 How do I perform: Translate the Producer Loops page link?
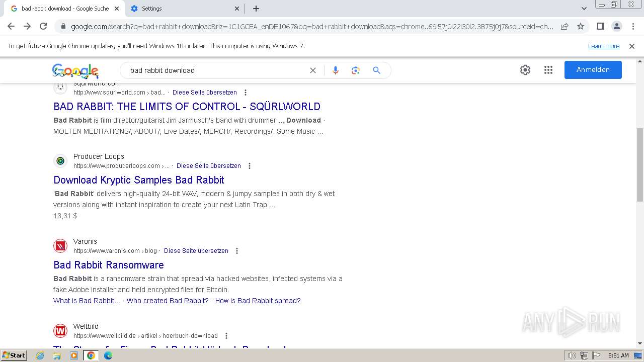pyautogui.click(x=209, y=166)
